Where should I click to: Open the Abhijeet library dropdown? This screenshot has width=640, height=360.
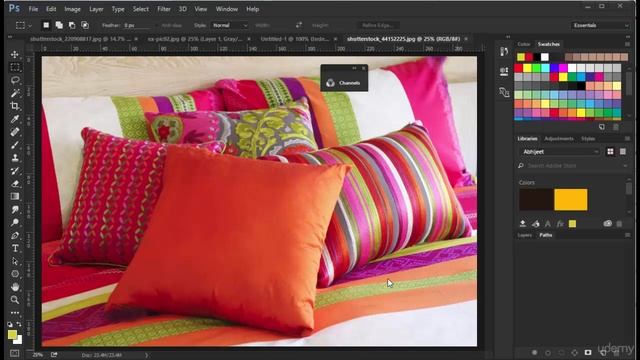[560, 151]
